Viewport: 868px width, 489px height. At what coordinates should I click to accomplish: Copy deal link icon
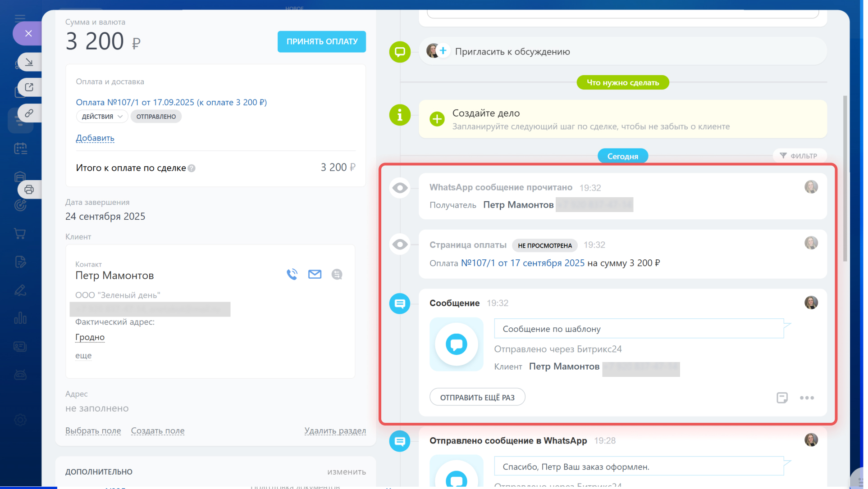pyautogui.click(x=29, y=113)
